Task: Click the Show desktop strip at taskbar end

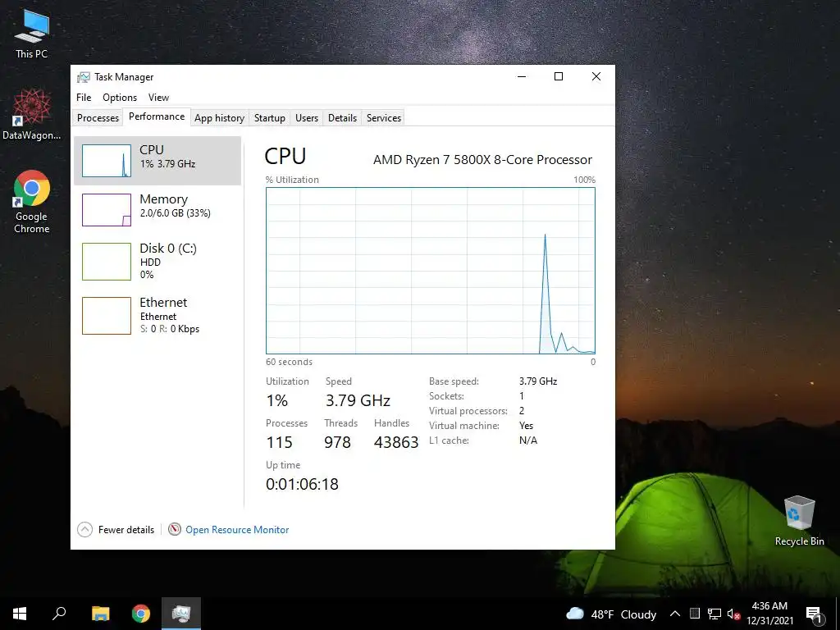Action: [x=838, y=614]
